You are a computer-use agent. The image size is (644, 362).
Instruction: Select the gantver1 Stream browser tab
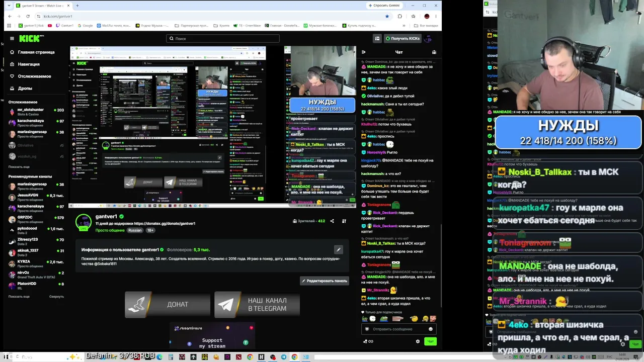[42, 6]
